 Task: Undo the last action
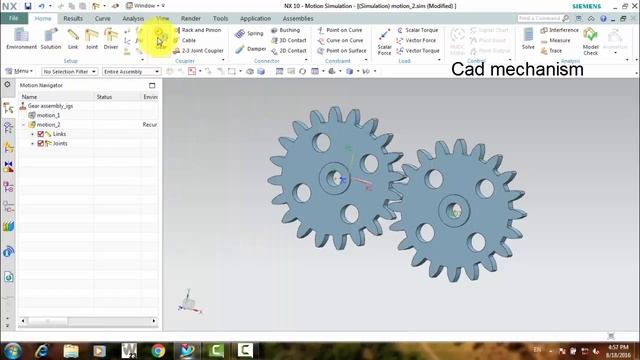click(42, 6)
